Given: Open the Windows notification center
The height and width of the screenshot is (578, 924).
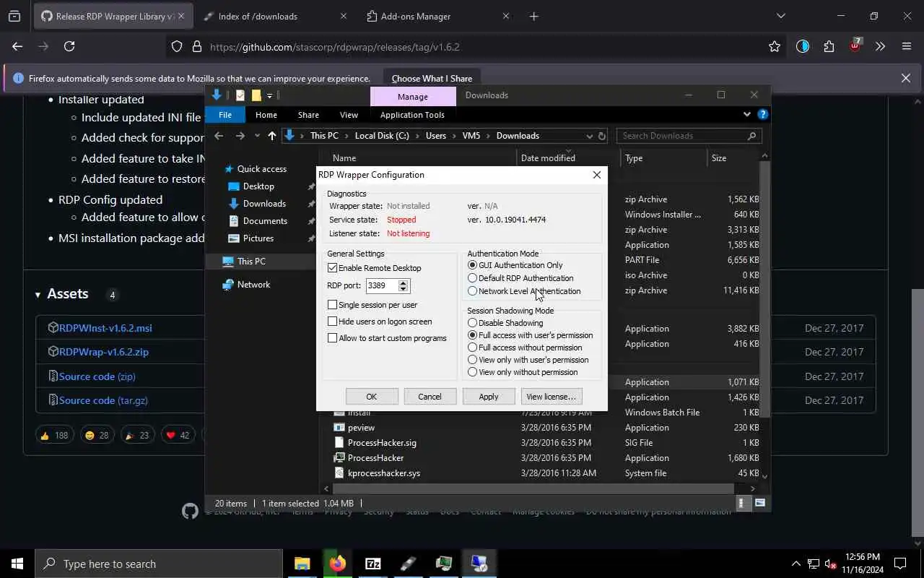Looking at the screenshot, I should (900, 564).
